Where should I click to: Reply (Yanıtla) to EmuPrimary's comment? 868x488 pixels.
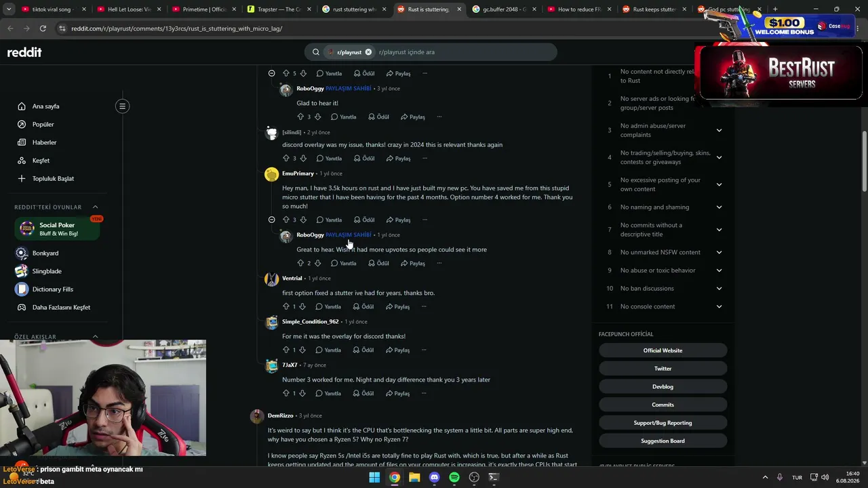coord(329,220)
